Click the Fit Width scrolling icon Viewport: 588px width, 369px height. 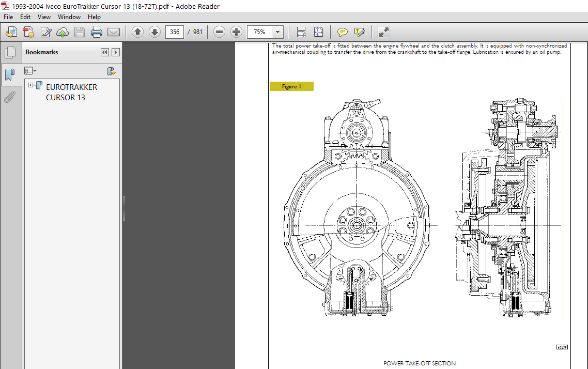point(301,32)
